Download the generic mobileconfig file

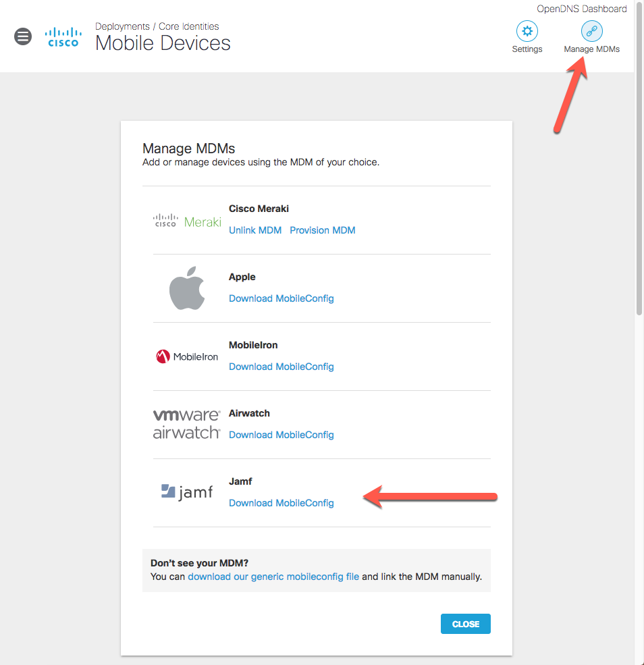point(273,577)
